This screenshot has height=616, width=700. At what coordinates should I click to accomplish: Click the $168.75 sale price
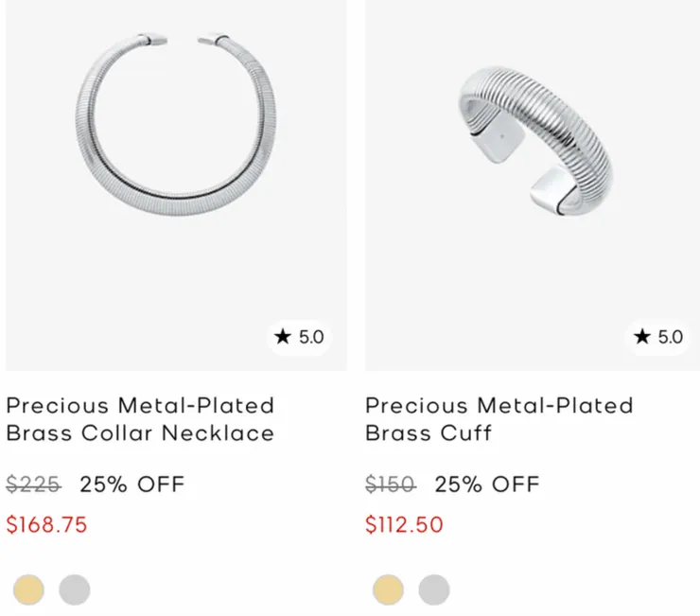pyautogui.click(x=46, y=524)
